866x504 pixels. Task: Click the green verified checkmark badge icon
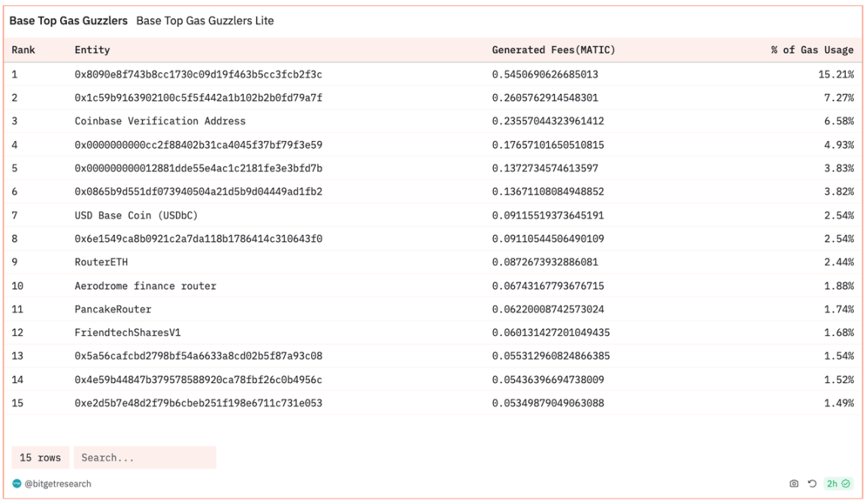pos(846,484)
